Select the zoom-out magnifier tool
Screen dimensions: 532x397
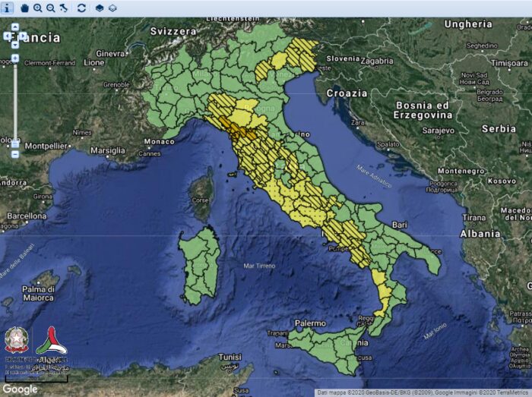click(x=51, y=8)
